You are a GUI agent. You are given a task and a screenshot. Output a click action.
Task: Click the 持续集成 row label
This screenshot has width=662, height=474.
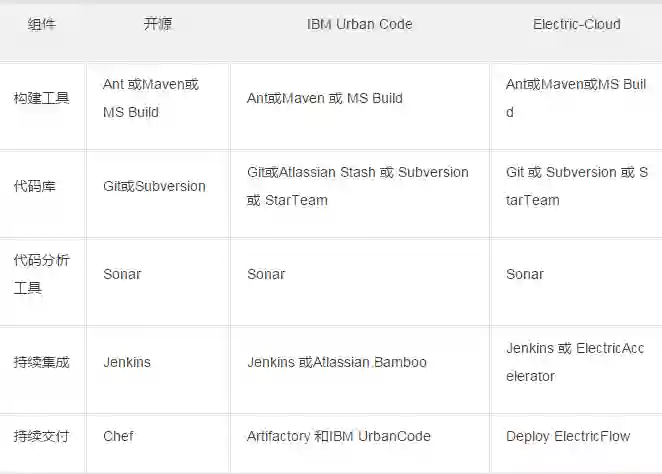(x=42, y=362)
